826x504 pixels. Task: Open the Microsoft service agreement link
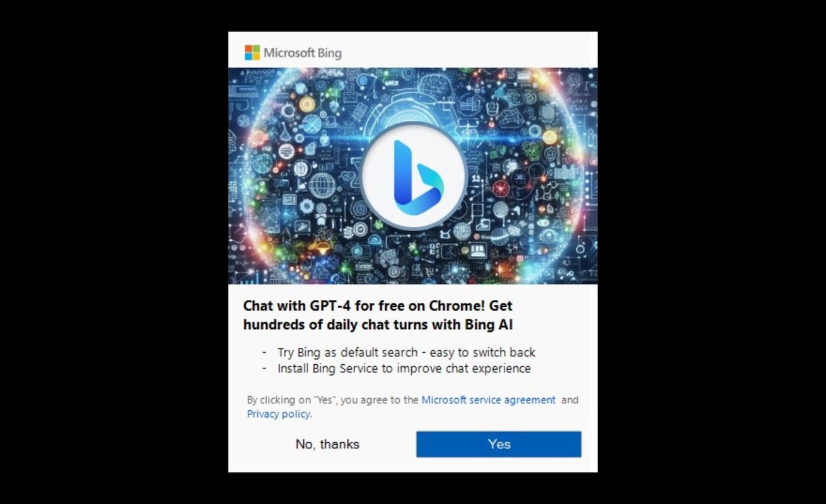[x=489, y=399]
